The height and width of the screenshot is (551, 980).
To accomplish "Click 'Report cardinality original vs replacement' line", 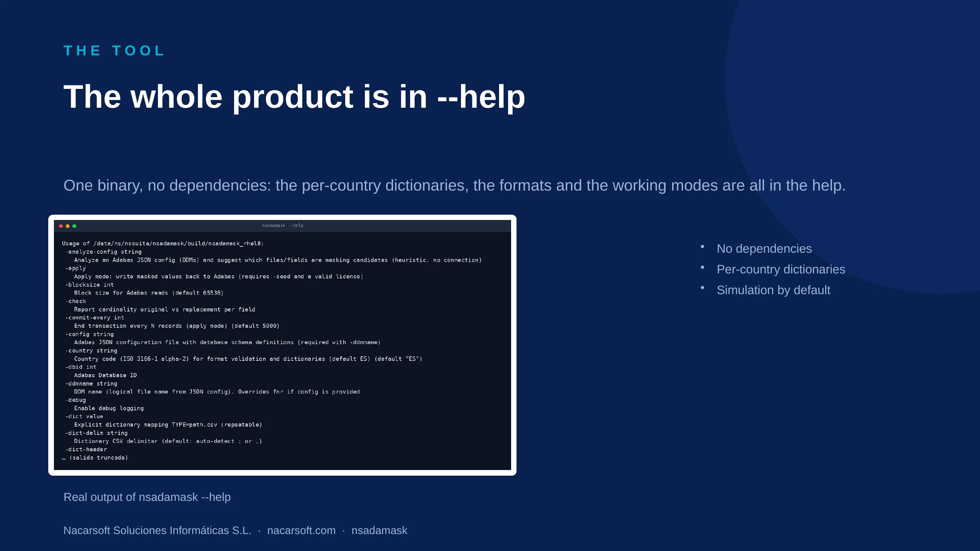I will pos(164,310).
